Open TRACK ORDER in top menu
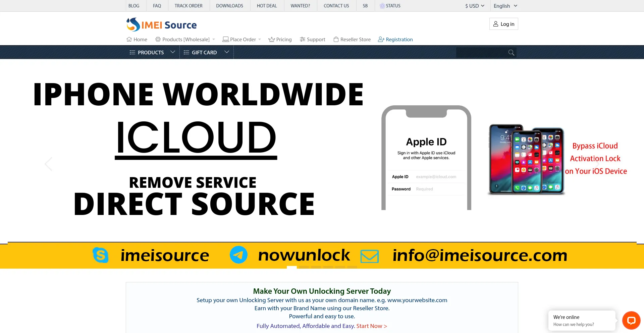Image resolution: width=644 pixels, height=333 pixels. (x=189, y=6)
